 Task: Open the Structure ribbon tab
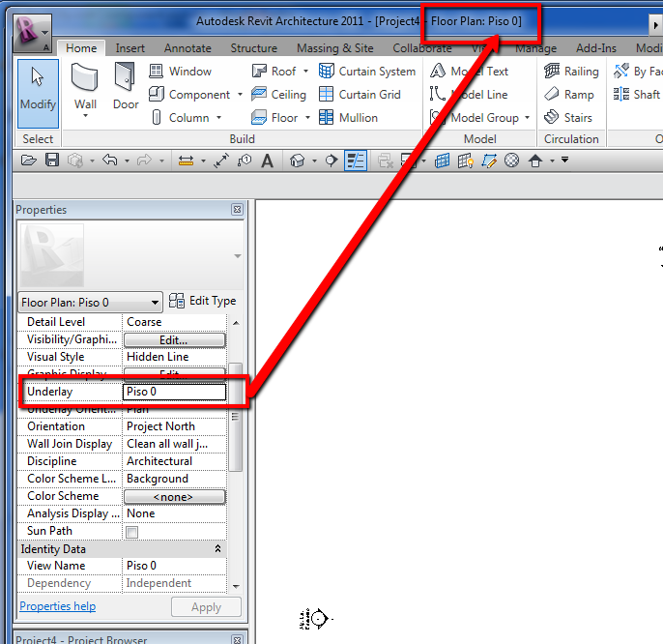click(253, 48)
